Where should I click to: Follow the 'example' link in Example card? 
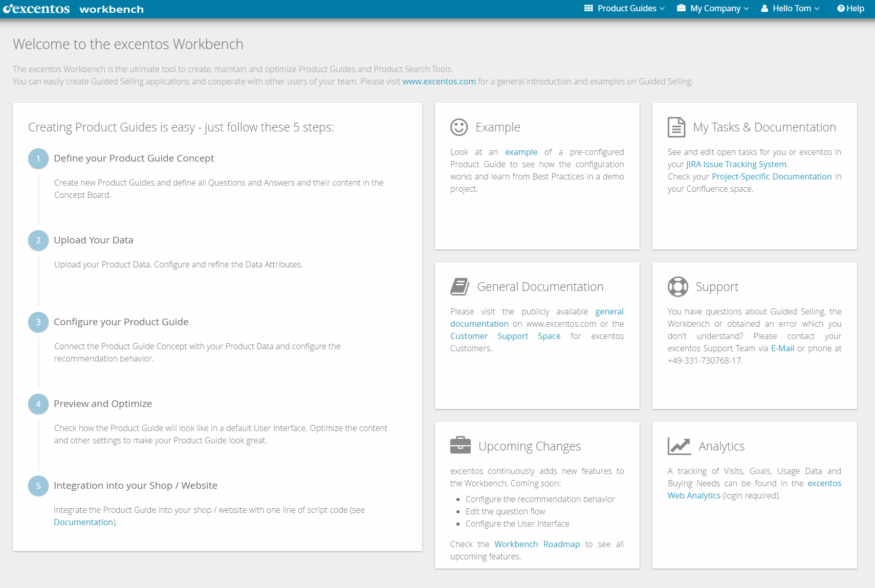click(x=521, y=152)
